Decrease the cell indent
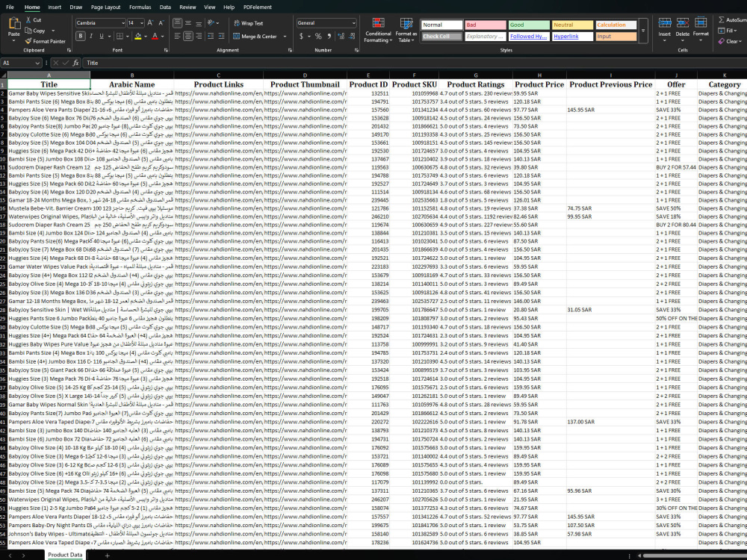 click(x=211, y=36)
